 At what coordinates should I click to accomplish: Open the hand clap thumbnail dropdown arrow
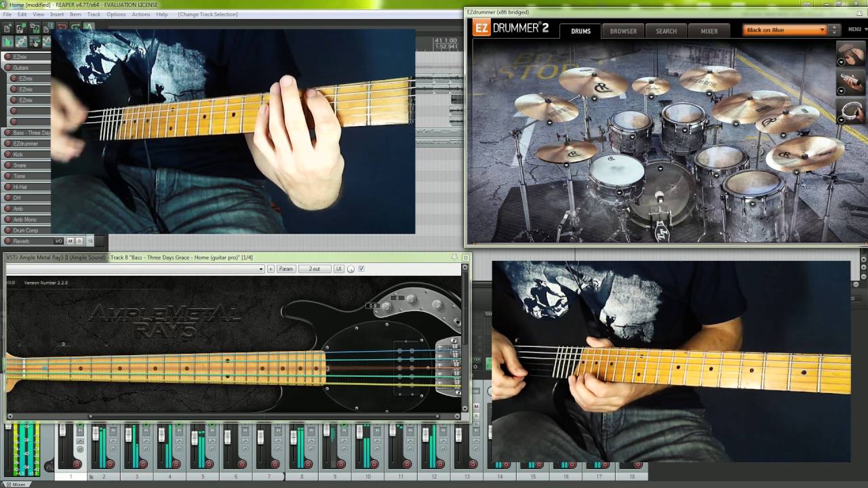(x=842, y=62)
